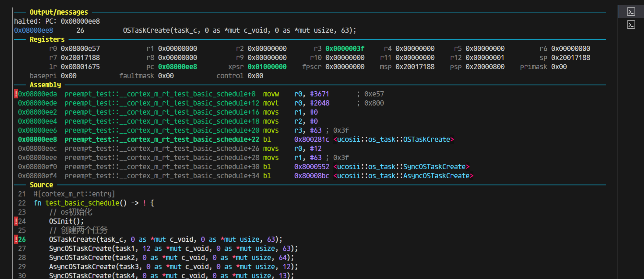Screen dimensions: 644x279
Task: Click line number 26 in output message
Action: (x=80, y=30)
